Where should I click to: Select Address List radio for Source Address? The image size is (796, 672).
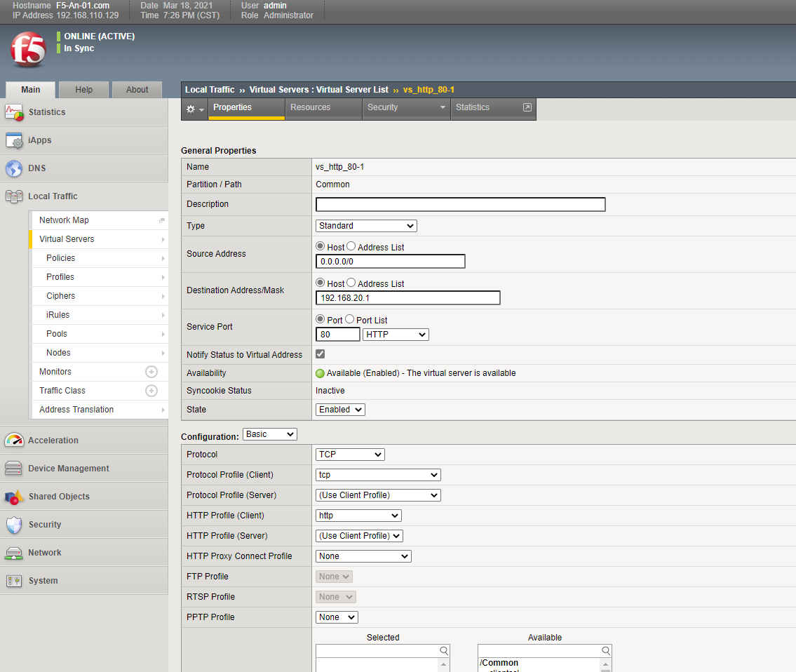click(351, 247)
